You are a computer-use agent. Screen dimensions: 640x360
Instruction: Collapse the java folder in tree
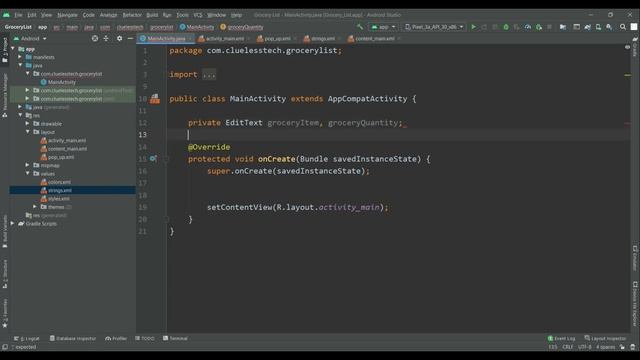coord(20,65)
